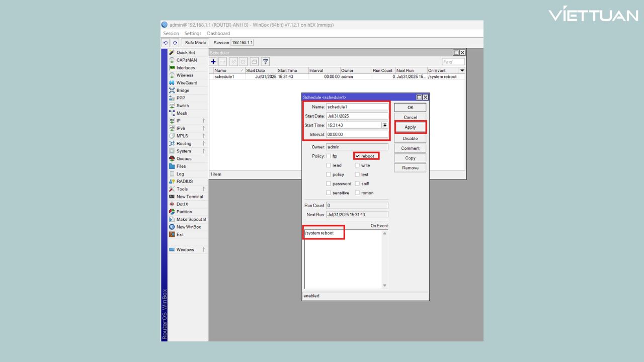
Task: Open the Settings menu
Action: [193, 34]
